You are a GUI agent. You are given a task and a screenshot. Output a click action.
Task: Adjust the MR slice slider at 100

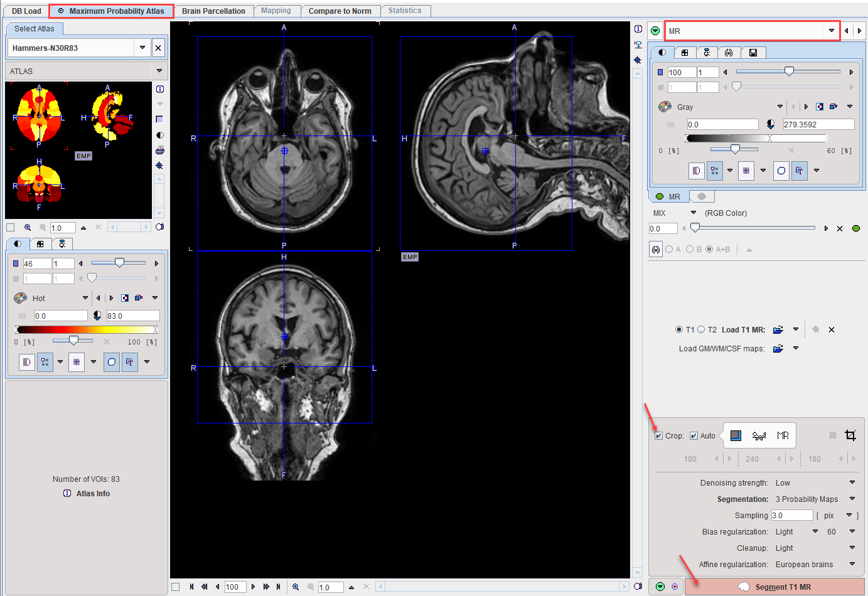[789, 72]
